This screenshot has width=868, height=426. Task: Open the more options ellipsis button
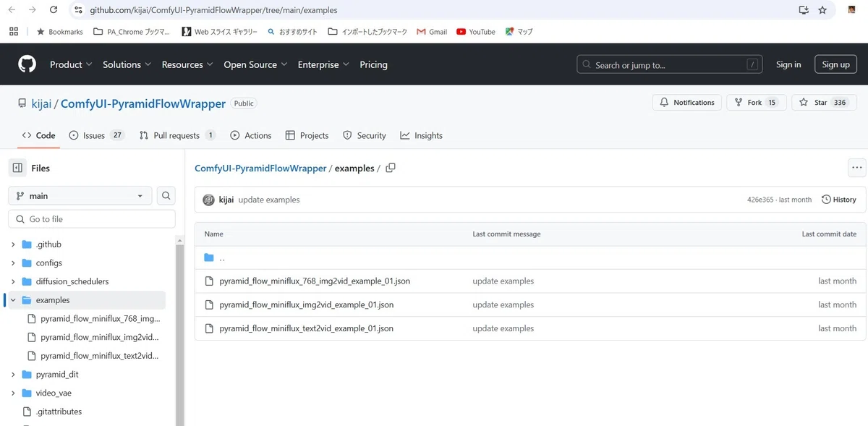click(857, 168)
